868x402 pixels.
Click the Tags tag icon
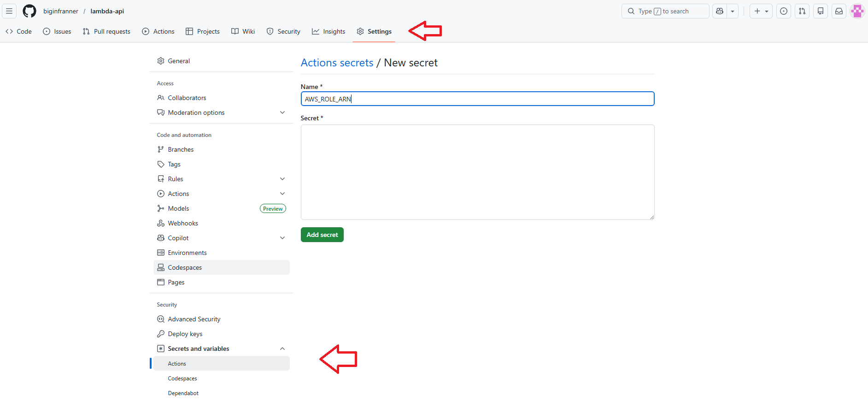(x=161, y=164)
